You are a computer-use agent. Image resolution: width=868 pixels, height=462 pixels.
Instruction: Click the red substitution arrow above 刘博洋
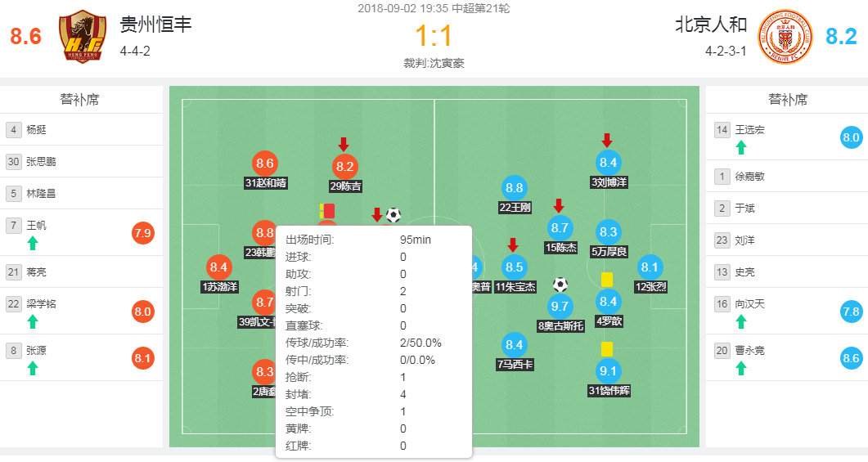click(607, 141)
